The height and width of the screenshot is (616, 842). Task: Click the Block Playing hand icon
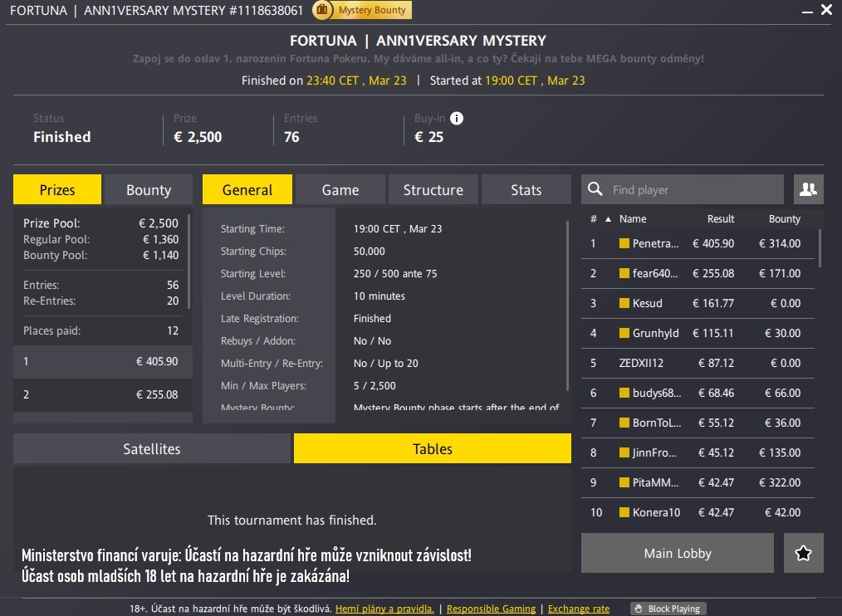pos(639,609)
